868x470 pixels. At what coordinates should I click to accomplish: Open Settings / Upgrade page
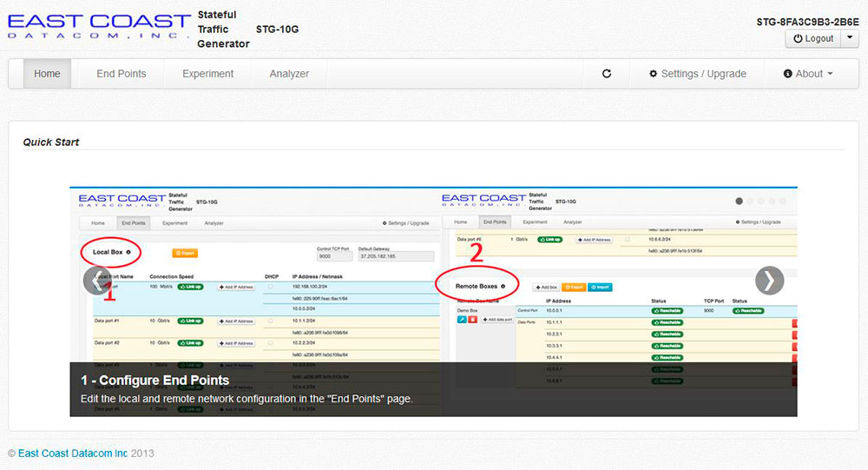click(698, 74)
